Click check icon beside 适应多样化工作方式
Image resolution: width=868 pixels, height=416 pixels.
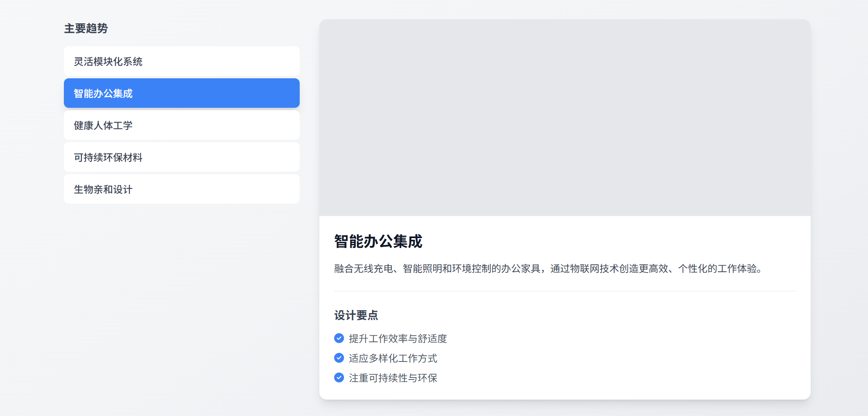pos(339,358)
